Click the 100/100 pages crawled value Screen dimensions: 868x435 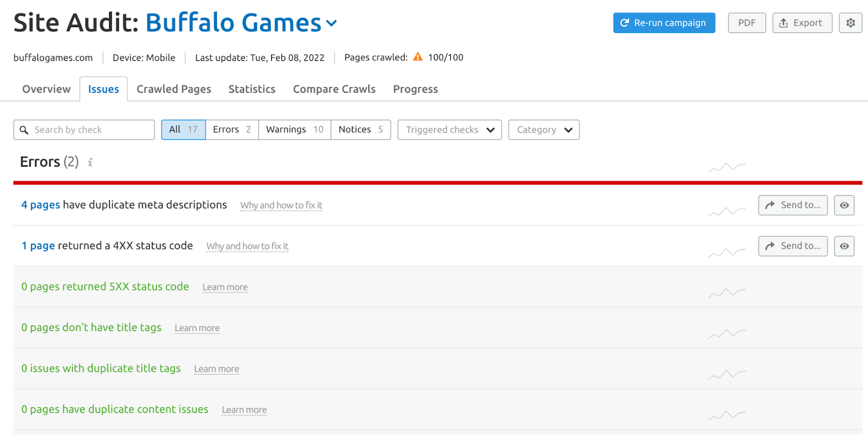coord(445,57)
